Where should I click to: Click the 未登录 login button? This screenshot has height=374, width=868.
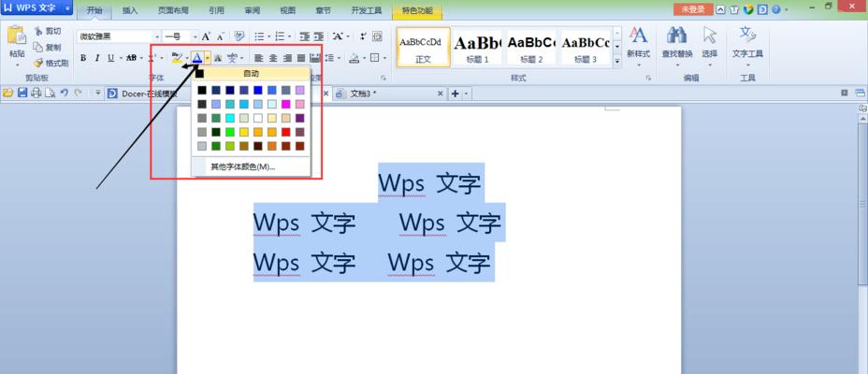click(692, 9)
